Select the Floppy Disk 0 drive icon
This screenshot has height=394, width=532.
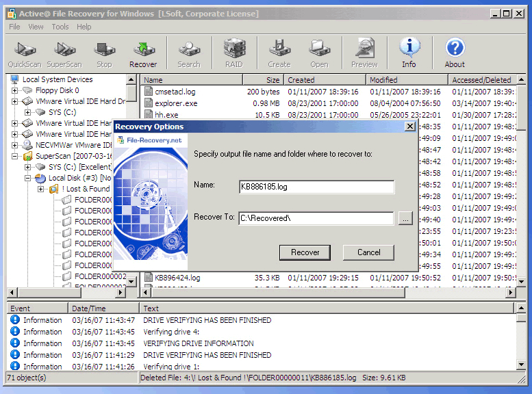27,90
